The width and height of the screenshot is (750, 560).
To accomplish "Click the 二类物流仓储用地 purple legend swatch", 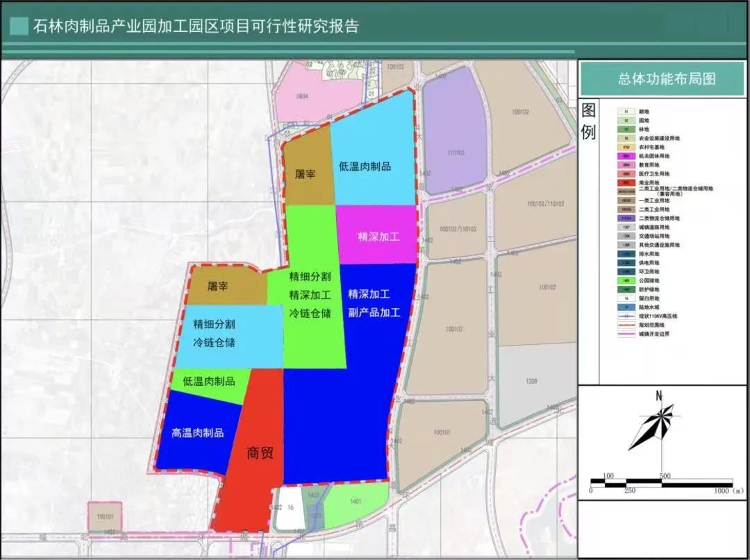I will (626, 218).
